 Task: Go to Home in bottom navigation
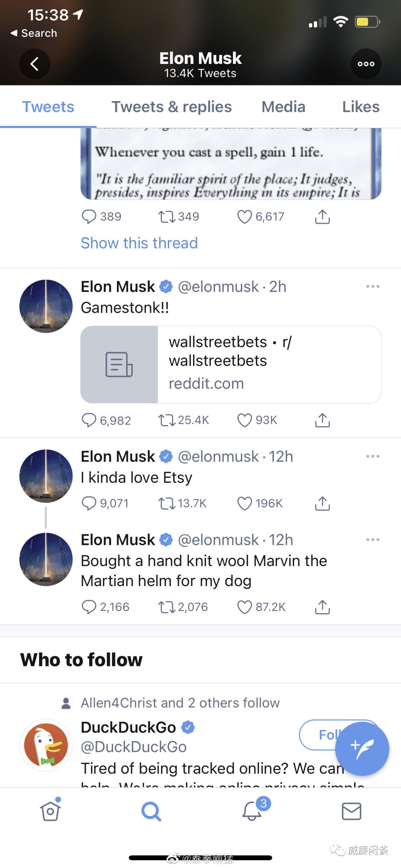[x=50, y=811]
